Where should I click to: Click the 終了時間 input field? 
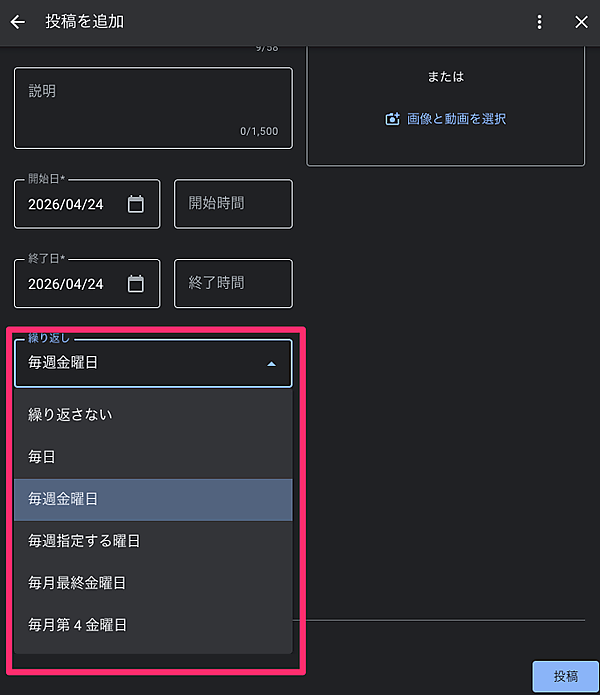233,284
